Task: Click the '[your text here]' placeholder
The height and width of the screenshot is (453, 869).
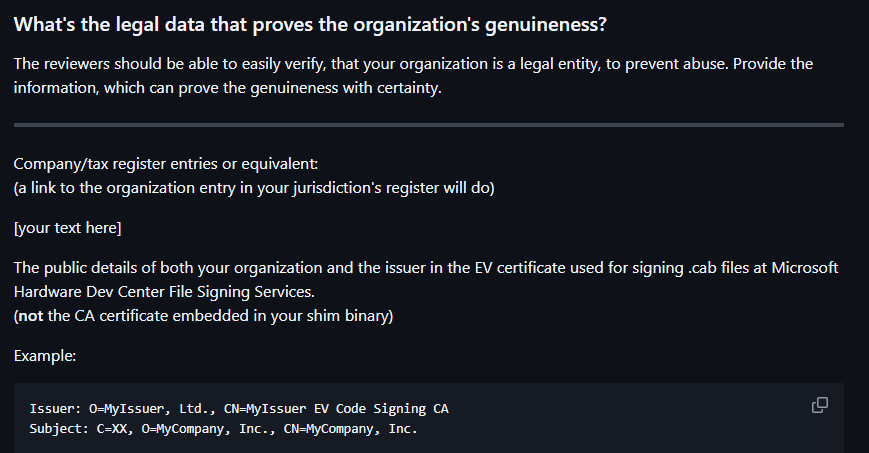Action: pos(67,229)
